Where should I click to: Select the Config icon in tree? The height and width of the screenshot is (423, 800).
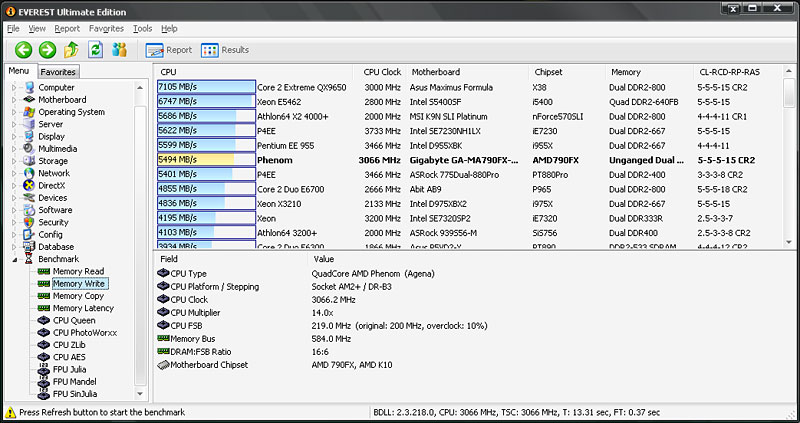click(30, 234)
